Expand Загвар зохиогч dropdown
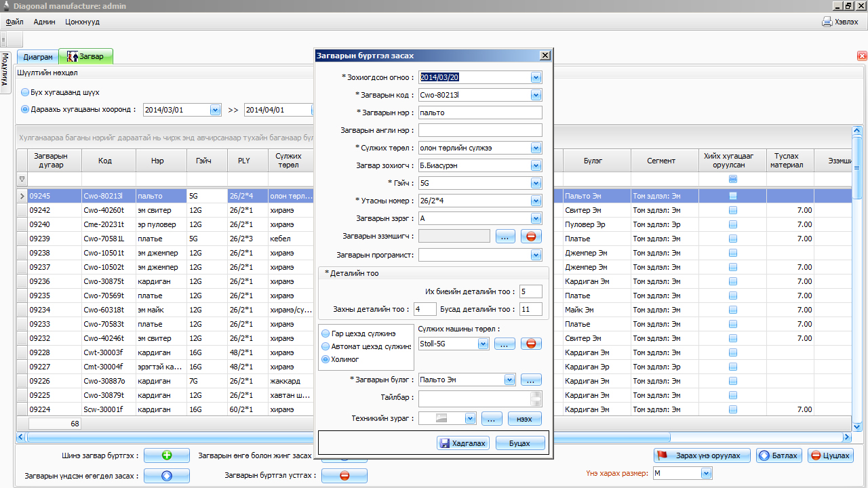Viewport: 868px width, 488px height. (x=536, y=165)
